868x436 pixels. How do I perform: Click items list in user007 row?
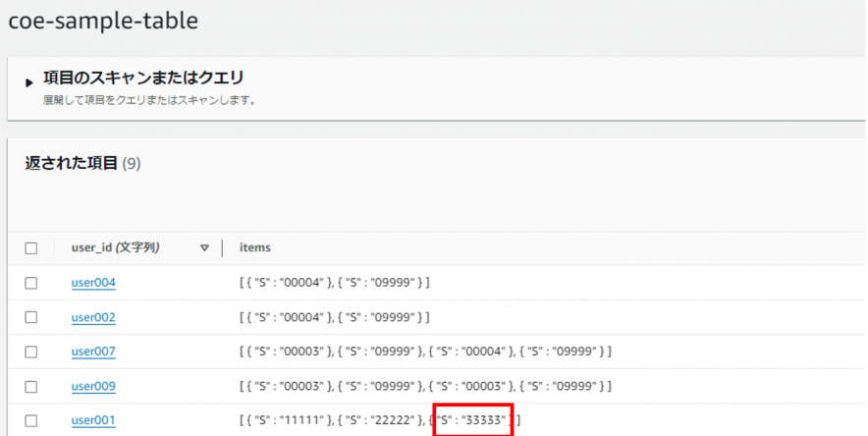pyautogui.click(x=425, y=352)
